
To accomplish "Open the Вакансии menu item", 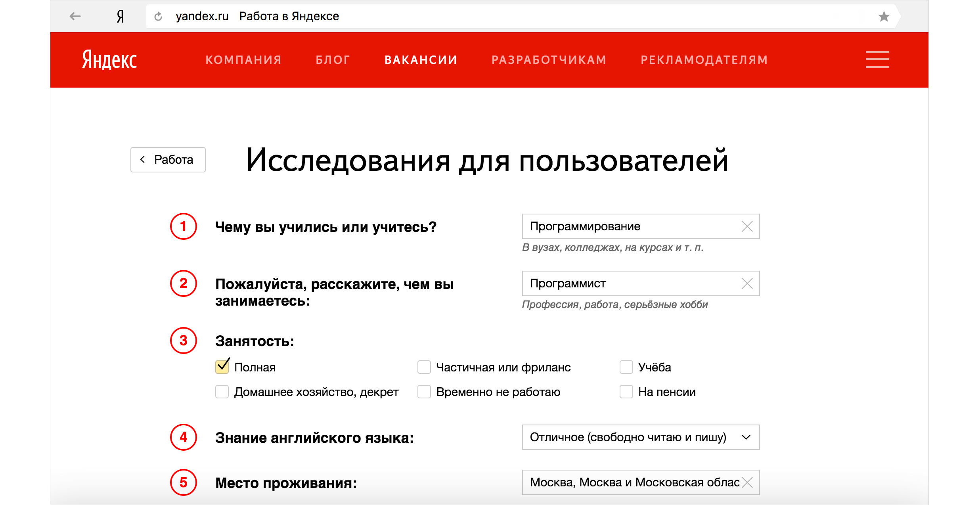I will coord(421,60).
